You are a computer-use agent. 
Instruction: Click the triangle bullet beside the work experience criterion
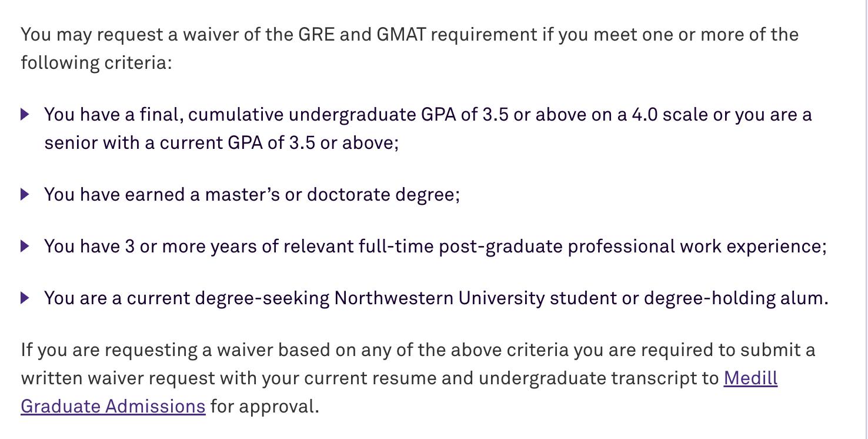[x=25, y=246]
